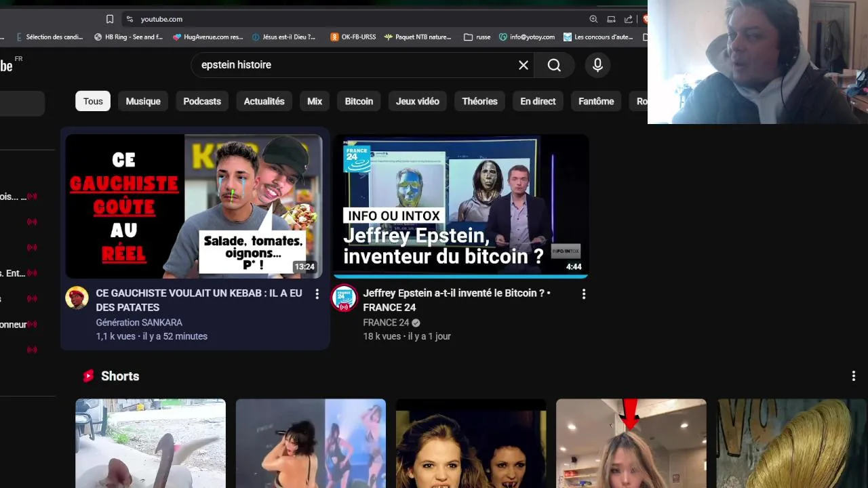Image resolution: width=868 pixels, height=488 pixels.
Task: Click the bookmark icon beside the address bar
Action: 110,19
